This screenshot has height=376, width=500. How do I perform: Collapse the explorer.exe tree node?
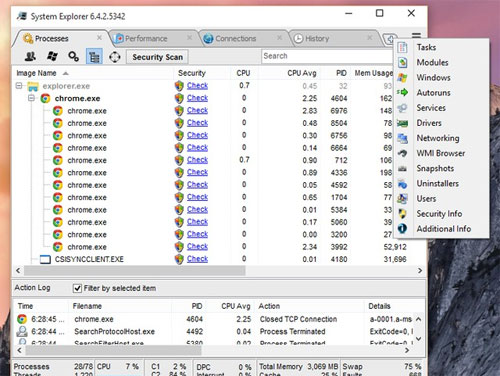pos(19,86)
